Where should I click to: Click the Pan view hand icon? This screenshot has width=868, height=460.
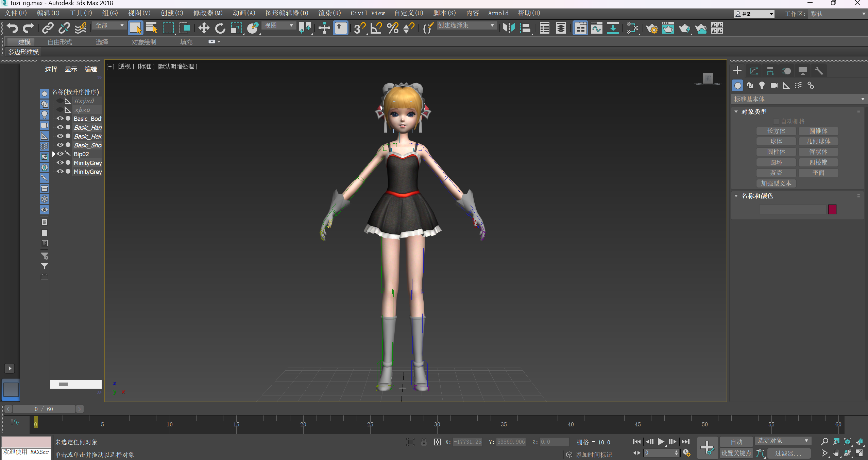tap(836, 453)
